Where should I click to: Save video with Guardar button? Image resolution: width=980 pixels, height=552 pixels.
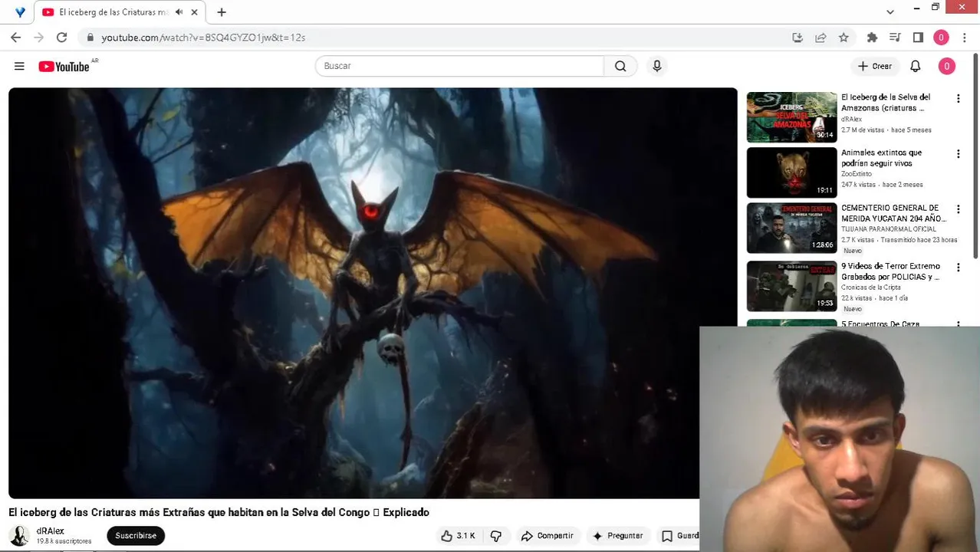coord(679,536)
